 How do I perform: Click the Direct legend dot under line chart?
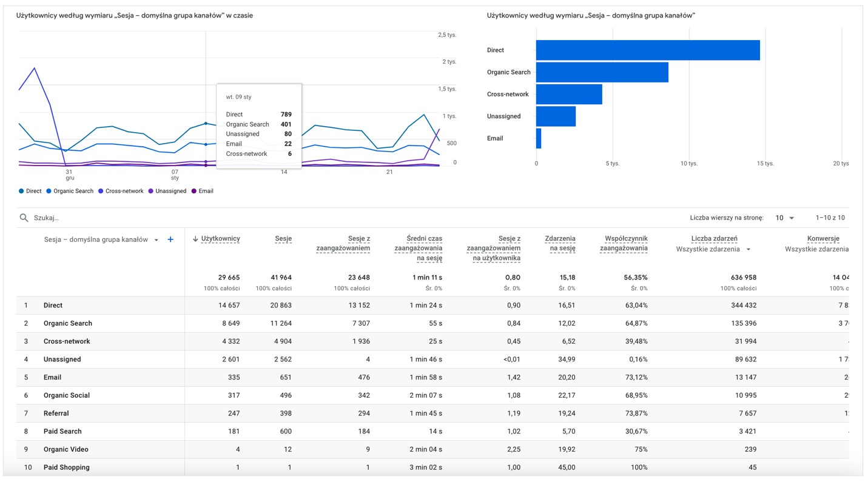tap(21, 191)
